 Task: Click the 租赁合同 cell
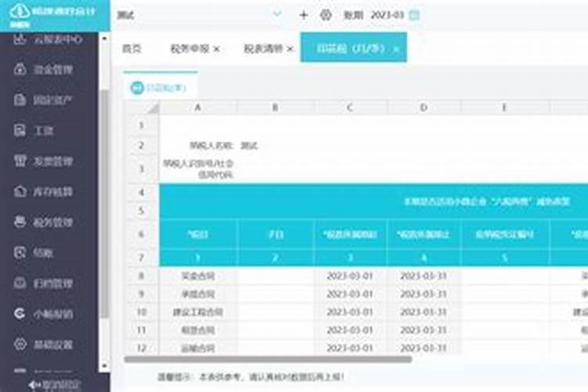coord(198,330)
